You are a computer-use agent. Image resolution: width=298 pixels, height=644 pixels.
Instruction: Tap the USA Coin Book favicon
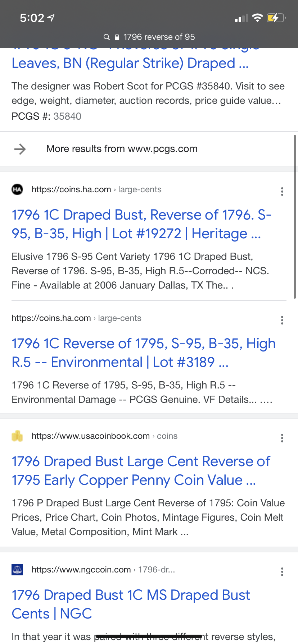(x=17, y=436)
